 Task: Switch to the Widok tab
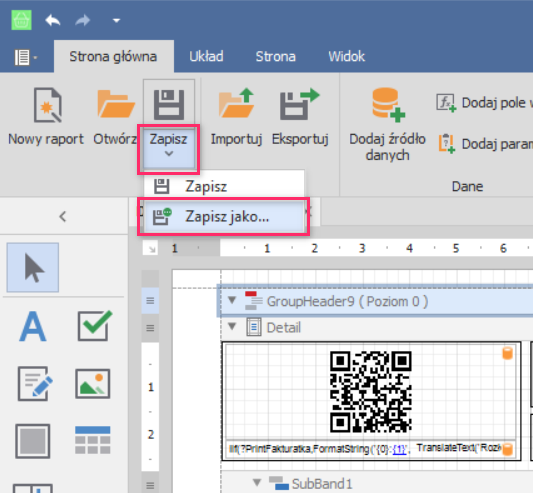[346, 56]
